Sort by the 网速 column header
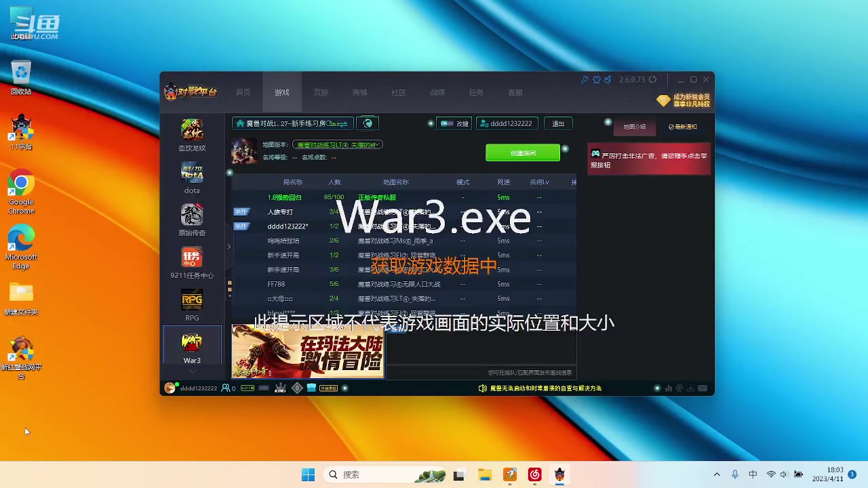The image size is (868, 488). tap(503, 182)
